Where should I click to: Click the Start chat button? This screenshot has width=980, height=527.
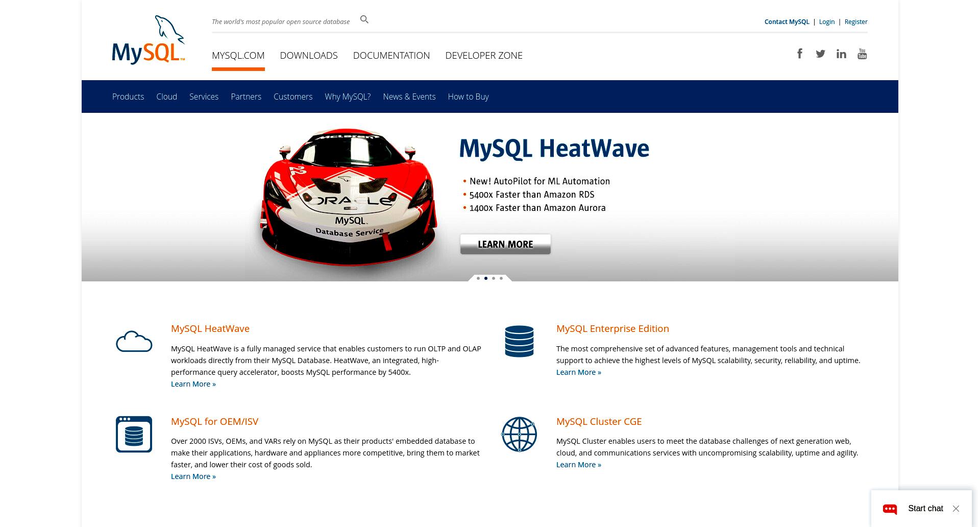coord(925,509)
